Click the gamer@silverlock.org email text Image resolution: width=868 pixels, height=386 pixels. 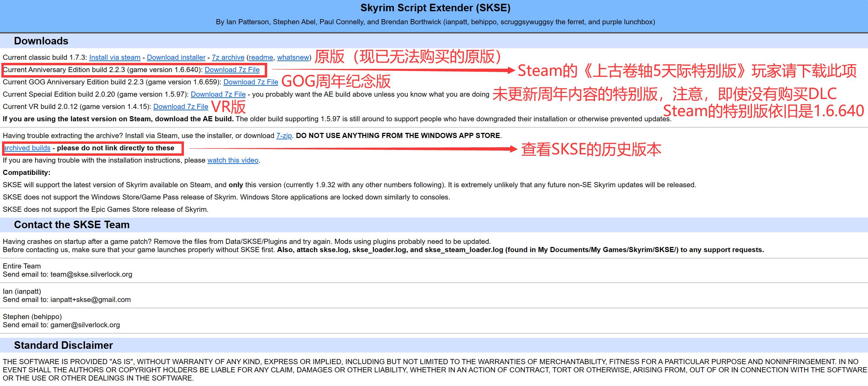click(x=85, y=325)
